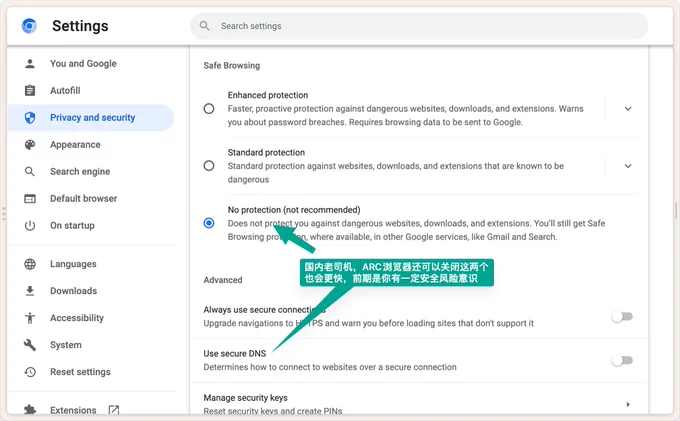Click the Safe Browsing heading

click(x=232, y=65)
